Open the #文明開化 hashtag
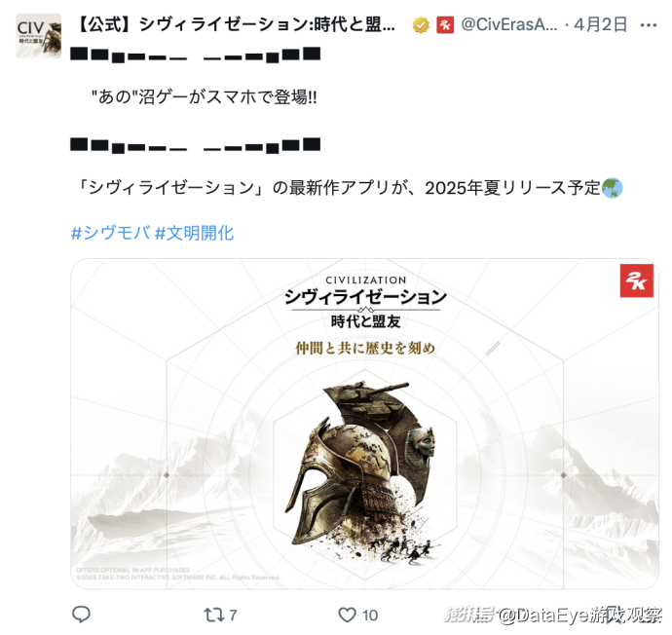The width and height of the screenshot is (672, 635). pyautogui.click(x=194, y=233)
